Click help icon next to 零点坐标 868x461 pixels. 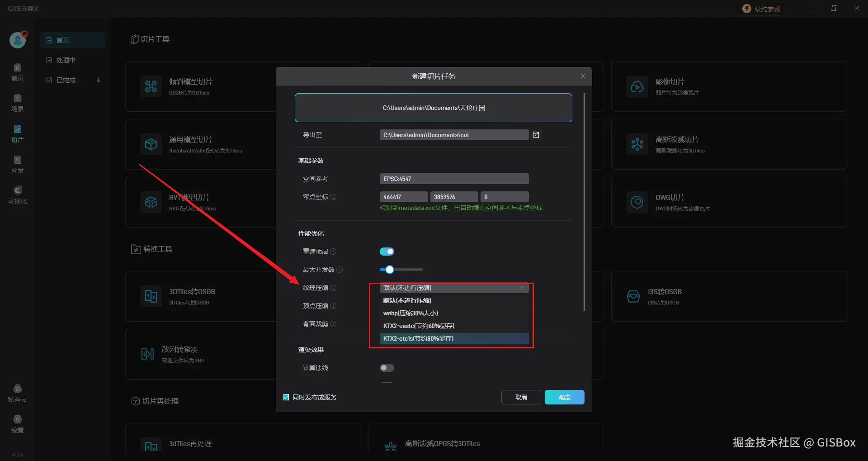[x=333, y=197]
